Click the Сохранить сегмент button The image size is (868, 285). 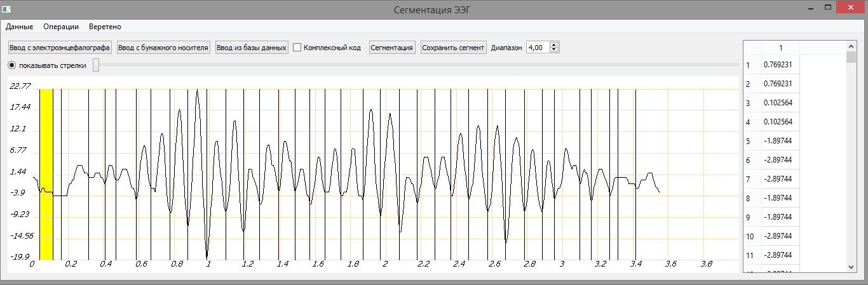[454, 48]
